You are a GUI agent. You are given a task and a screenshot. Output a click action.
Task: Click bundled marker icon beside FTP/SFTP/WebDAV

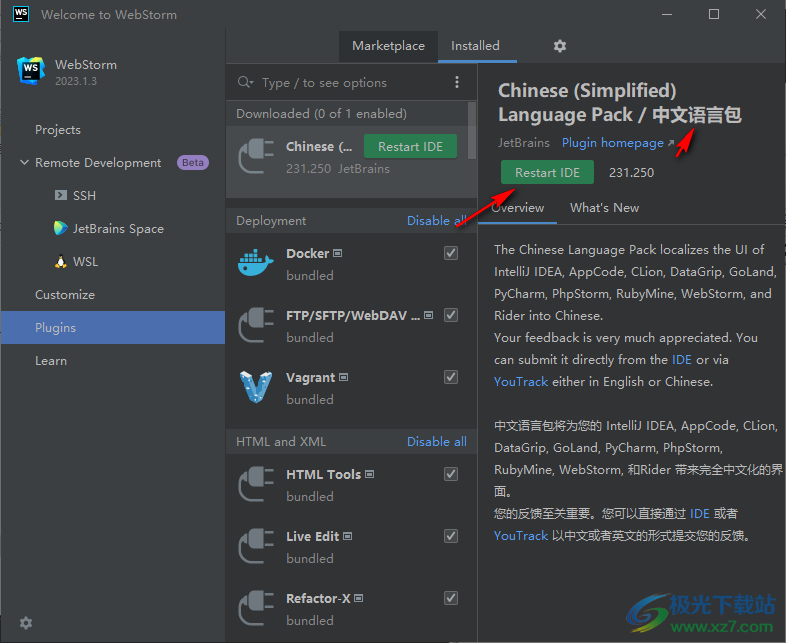[x=429, y=315]
